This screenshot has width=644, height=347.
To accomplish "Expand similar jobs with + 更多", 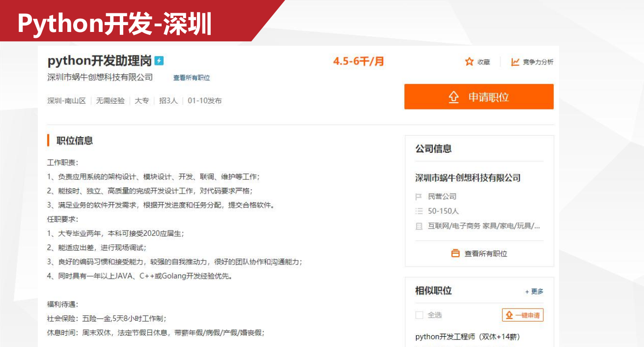I will (534, 291).
